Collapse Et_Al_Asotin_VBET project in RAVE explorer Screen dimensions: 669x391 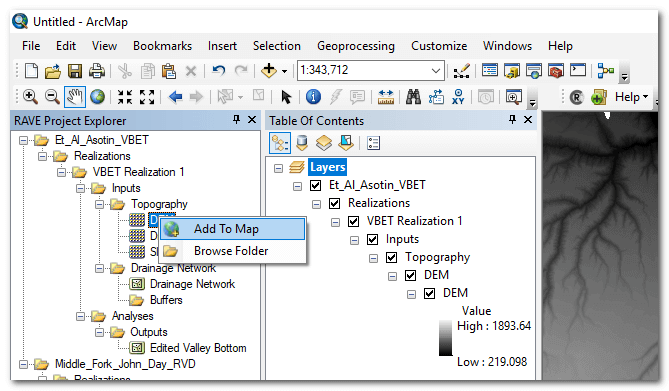click(x=23, y=140)
